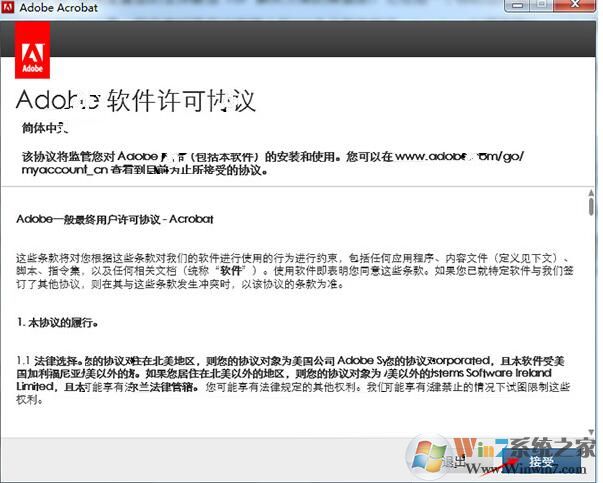Click the 'myaccount_cn' URL text
The image size is (603, 483).
click(x=65, y=170)
